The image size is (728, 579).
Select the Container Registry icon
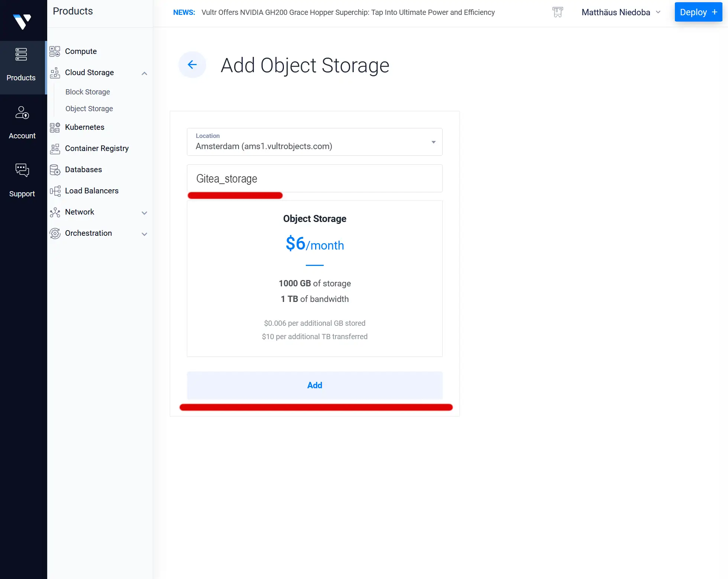tap(55, 148)
